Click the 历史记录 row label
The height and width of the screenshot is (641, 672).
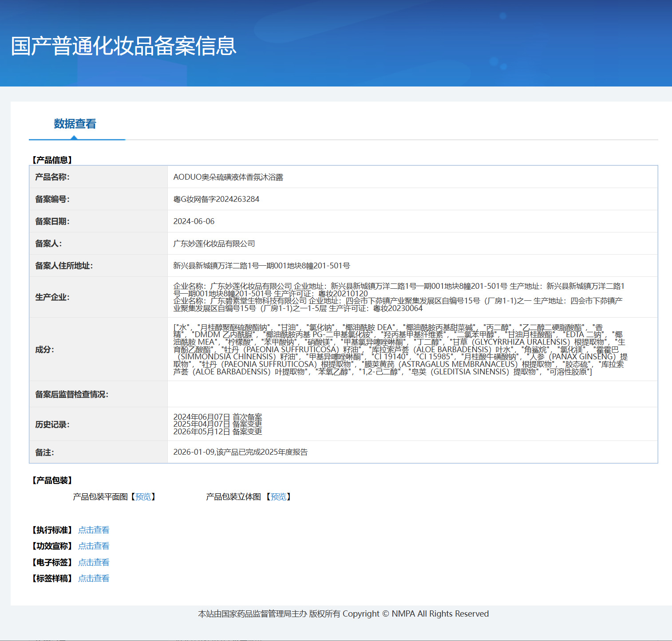pos(52,425)
